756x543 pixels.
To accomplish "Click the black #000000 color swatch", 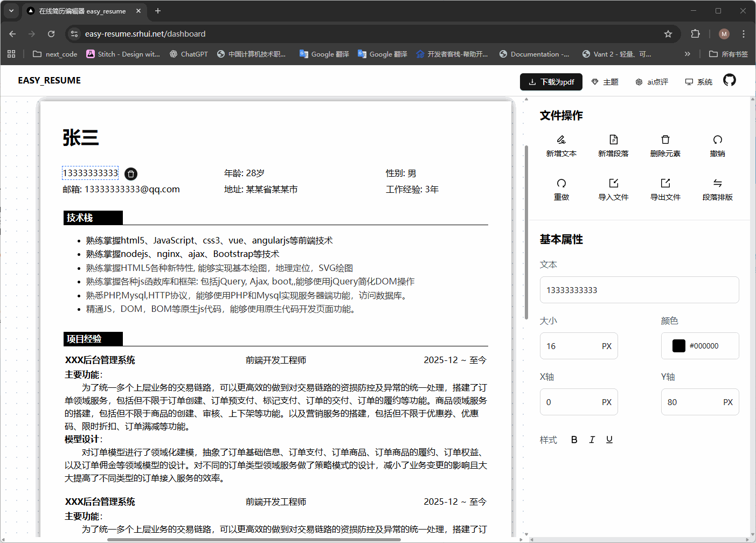I will [x=679, y=346].
